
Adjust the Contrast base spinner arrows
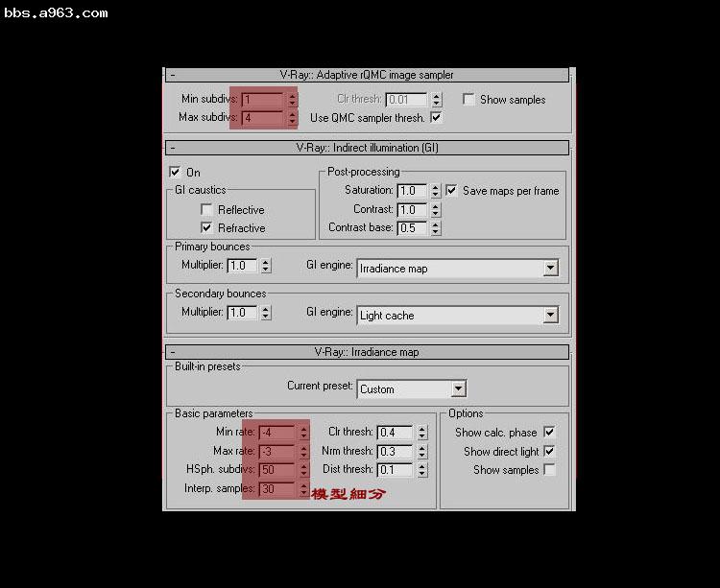[x=435, y=228]
